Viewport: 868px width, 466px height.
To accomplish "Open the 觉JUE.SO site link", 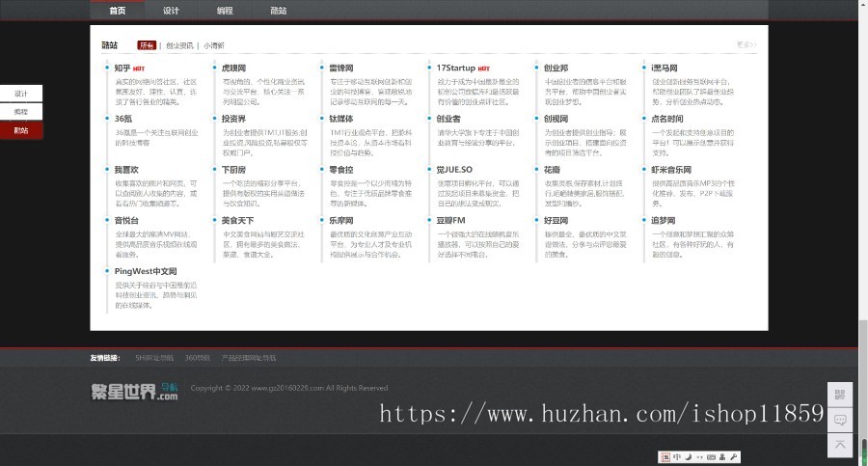I will (x=454, y=170).
